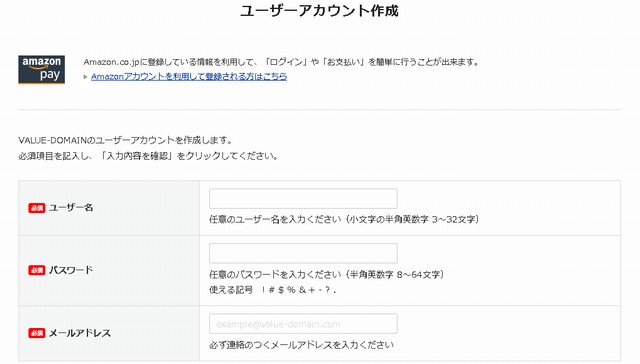
Task: Select the メールアドレス field label
Action: [x=80, y=333]
